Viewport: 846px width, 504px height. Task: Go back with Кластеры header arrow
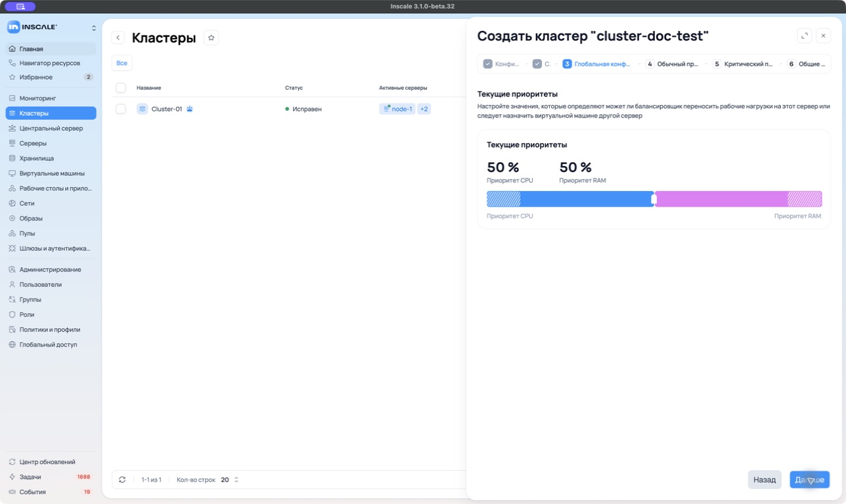(118, 38)
